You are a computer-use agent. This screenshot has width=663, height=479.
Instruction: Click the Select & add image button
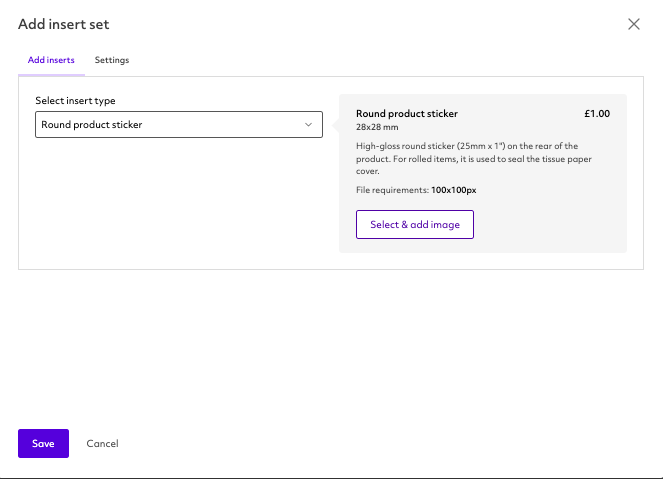coord(415,224)
